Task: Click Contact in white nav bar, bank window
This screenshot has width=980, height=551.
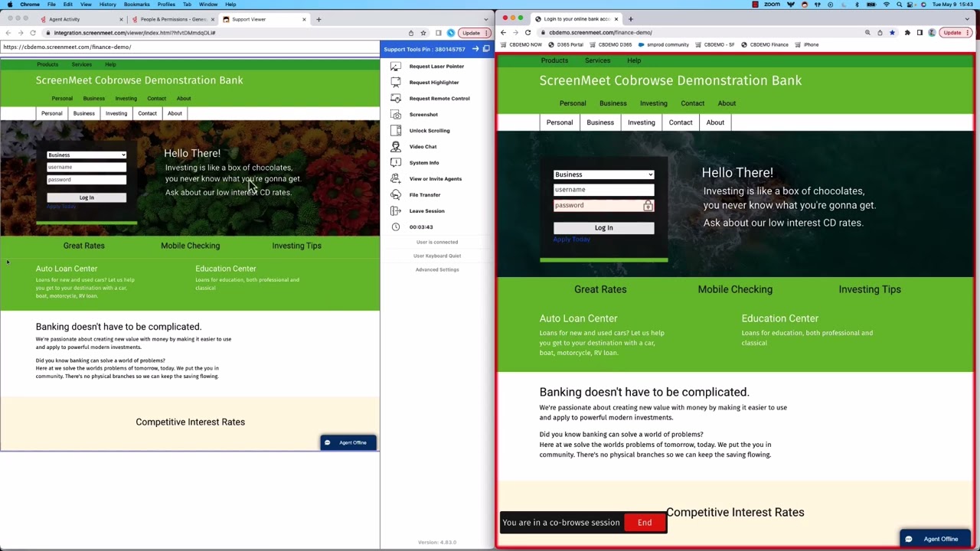Action: (681, 122)
